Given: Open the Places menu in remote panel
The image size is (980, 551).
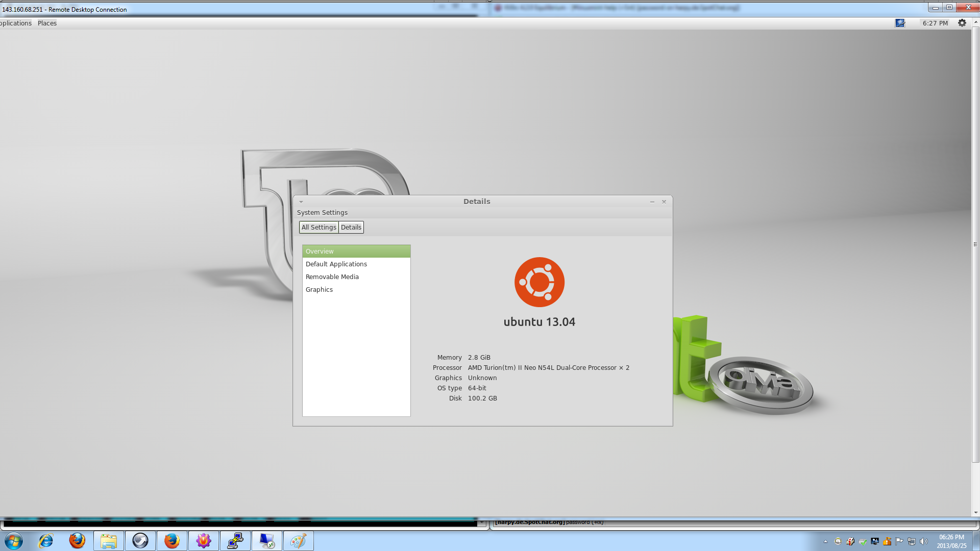Looking at the screenshot, I should pos(47,23).
